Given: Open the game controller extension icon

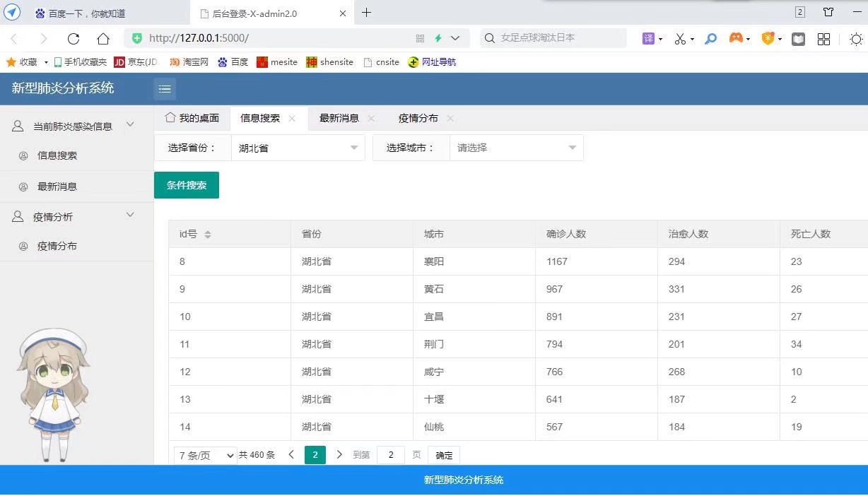Looking at the screenshot, I should tap(736, 38).
